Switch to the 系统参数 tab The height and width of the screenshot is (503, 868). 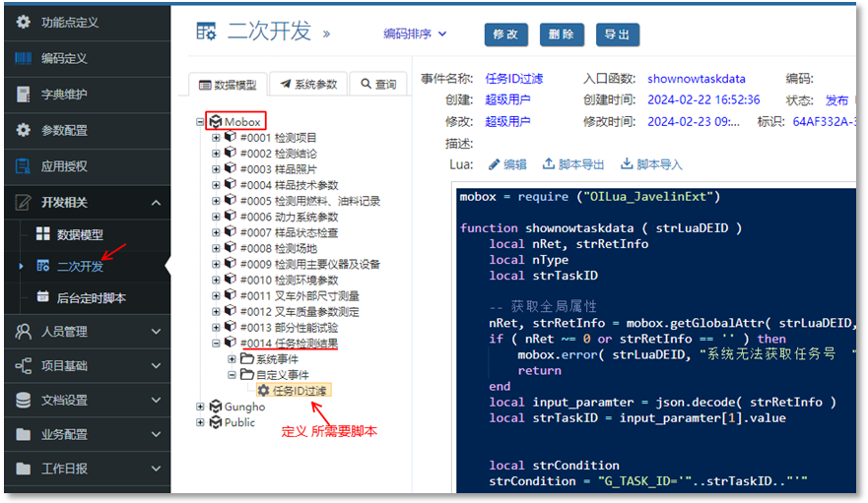307,85
